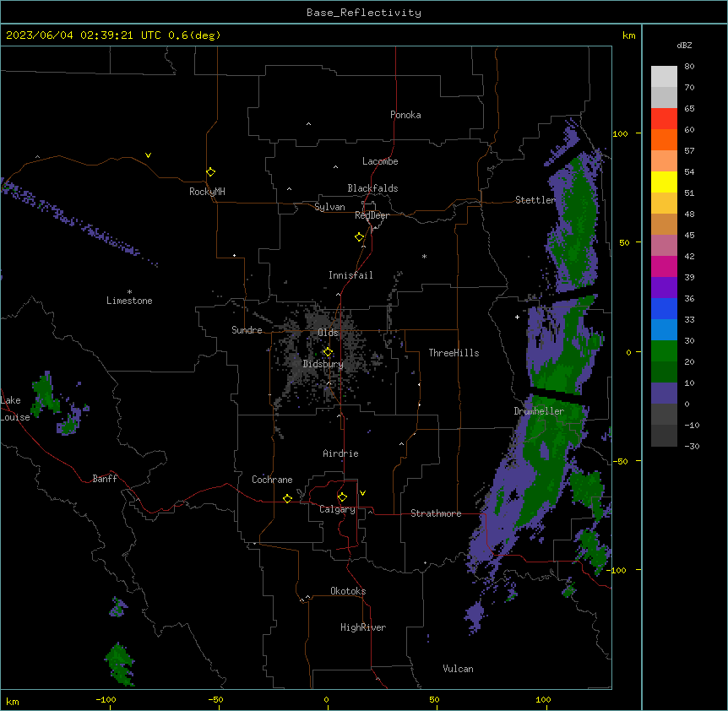The height and width of the screenshot is (711, 728).
Task: Click the RedDeer city label
Action: click(372, 215)
